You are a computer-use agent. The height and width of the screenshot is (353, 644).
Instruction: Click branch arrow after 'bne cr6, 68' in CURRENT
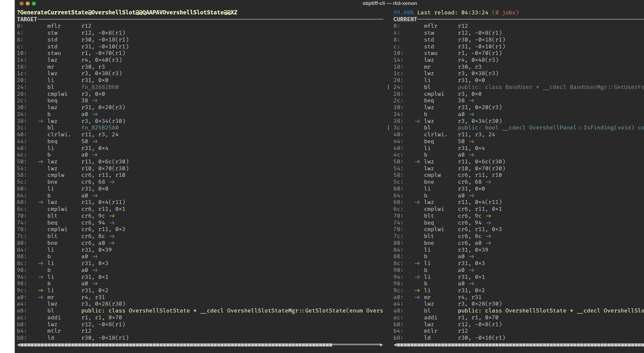coord(488,182)
